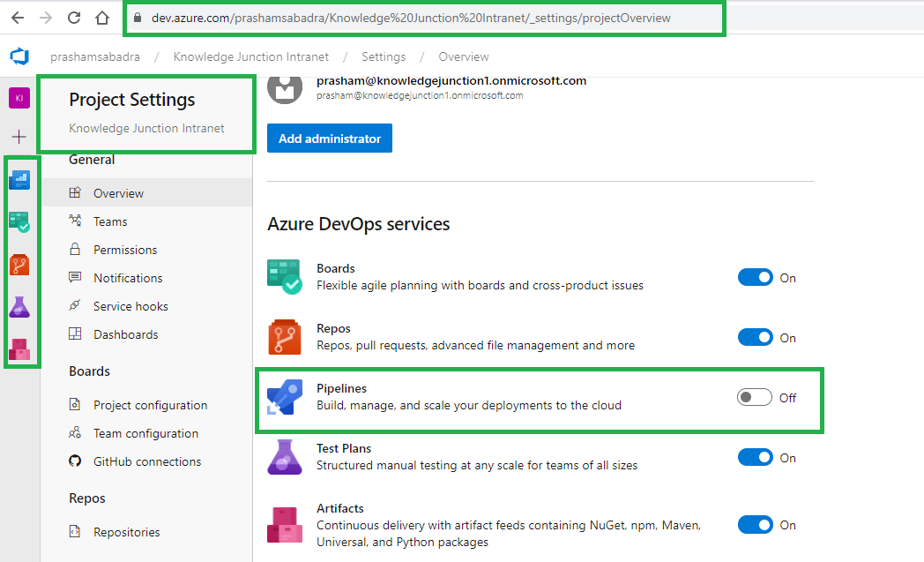Click the Artifacts service package icon
Image resolution: width=924 pixels, height=562 pixels.
click(x=285, y=525)
